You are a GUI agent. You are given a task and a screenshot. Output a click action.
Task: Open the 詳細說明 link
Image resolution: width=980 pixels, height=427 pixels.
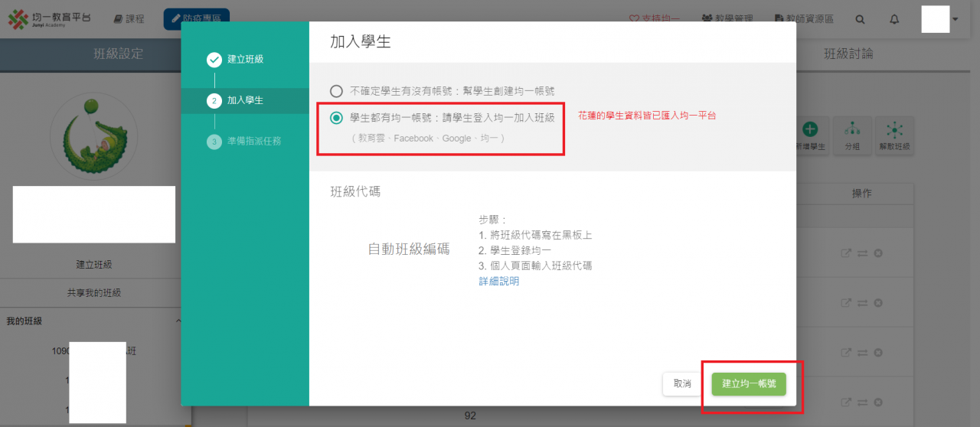tap(498, 282)
